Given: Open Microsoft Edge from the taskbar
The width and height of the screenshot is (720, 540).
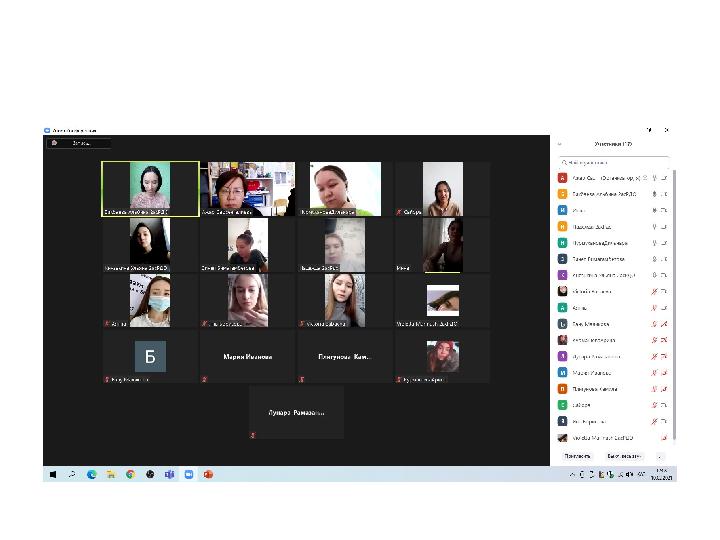Looking at the screenshot, I should pos(92,474).
